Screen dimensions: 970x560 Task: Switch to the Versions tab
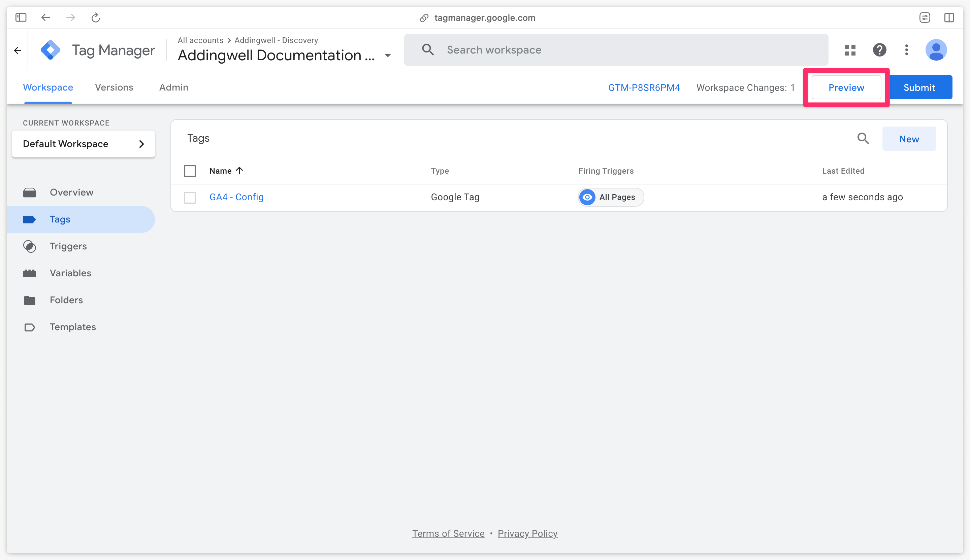click(114, 87)
